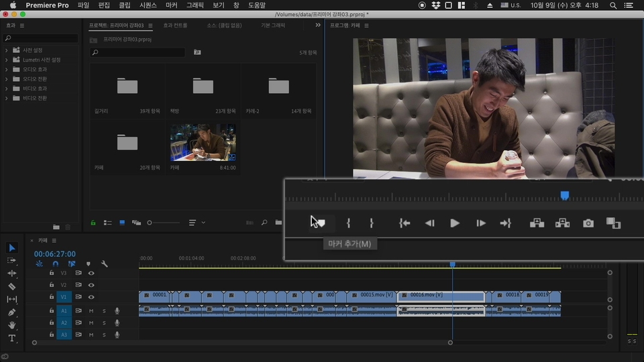Viewport: 644px width, 362px height.
Task: Show hidden panel tabs double-chevron
Action: [318, 25]
